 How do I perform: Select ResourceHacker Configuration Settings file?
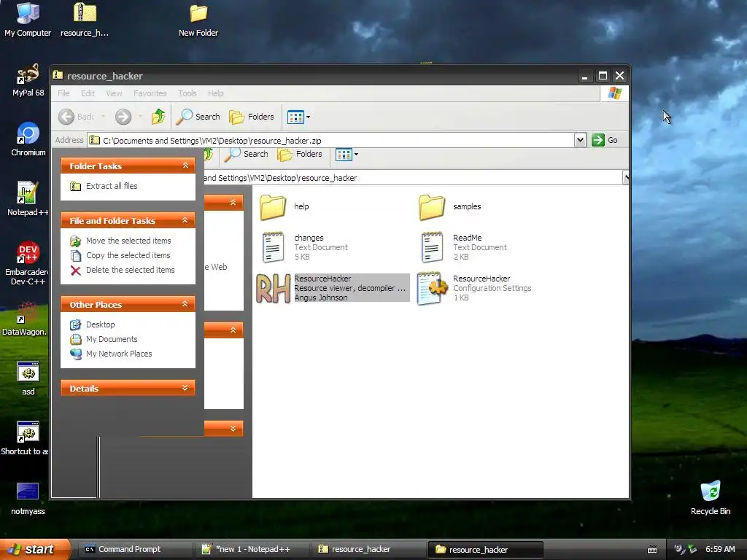[474, 288]
